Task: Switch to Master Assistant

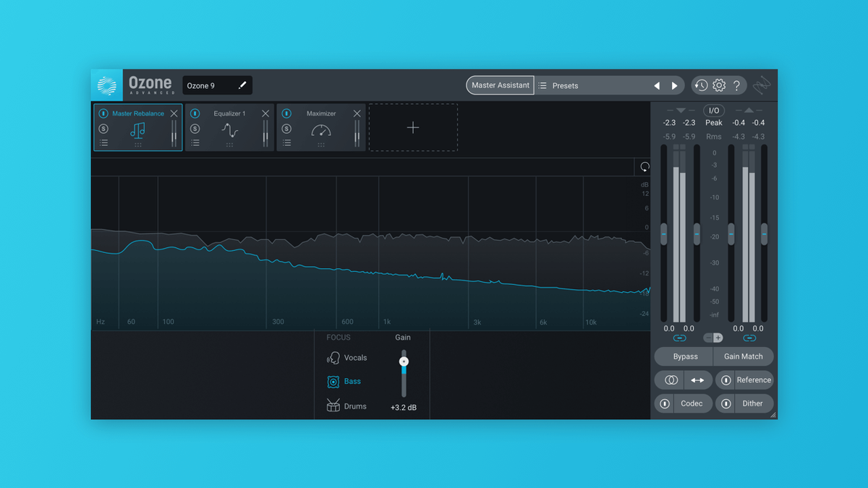Action: coord(499,85)
